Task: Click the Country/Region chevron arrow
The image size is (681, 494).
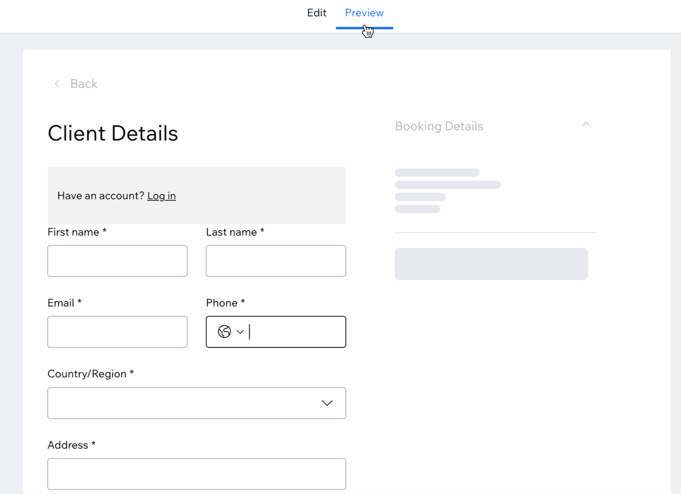Action: (327, 403)
